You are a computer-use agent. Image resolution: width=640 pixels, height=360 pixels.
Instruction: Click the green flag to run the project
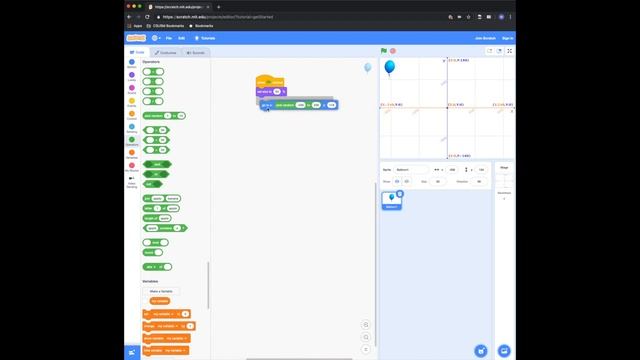(384, 51)
